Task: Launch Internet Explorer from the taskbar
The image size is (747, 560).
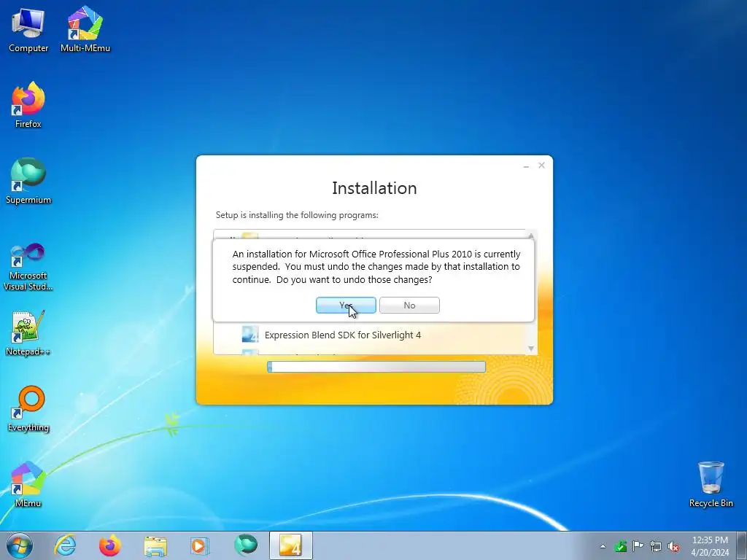Action: (65, 545)
